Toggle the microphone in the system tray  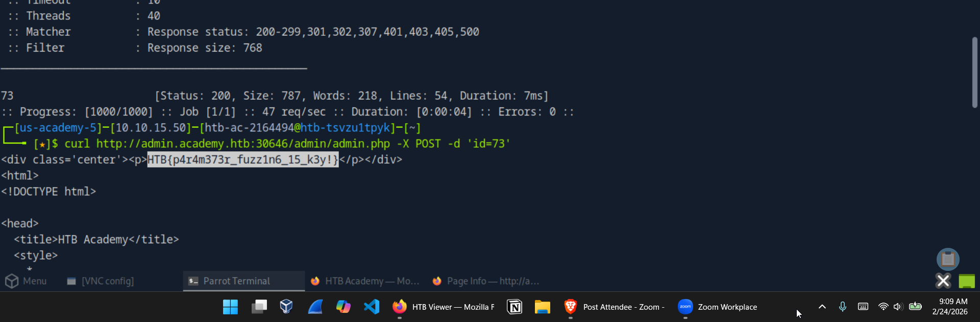[843, 307]
